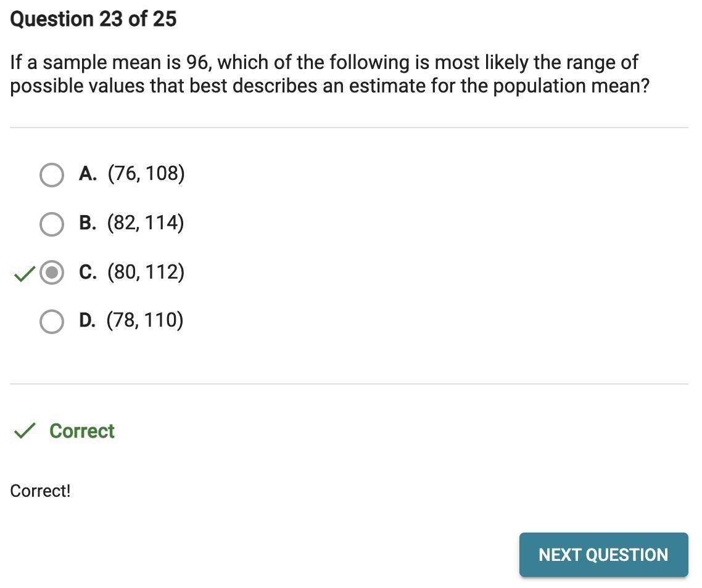Select radio button for answer B

(x=51, y=224)
